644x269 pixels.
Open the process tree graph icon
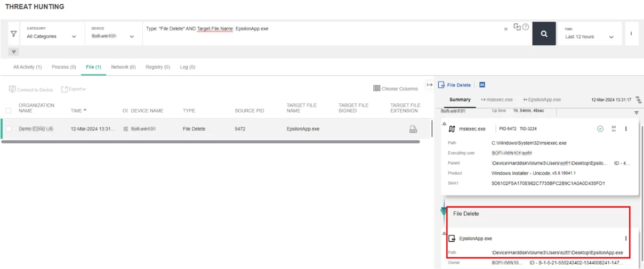pos(639,100)
